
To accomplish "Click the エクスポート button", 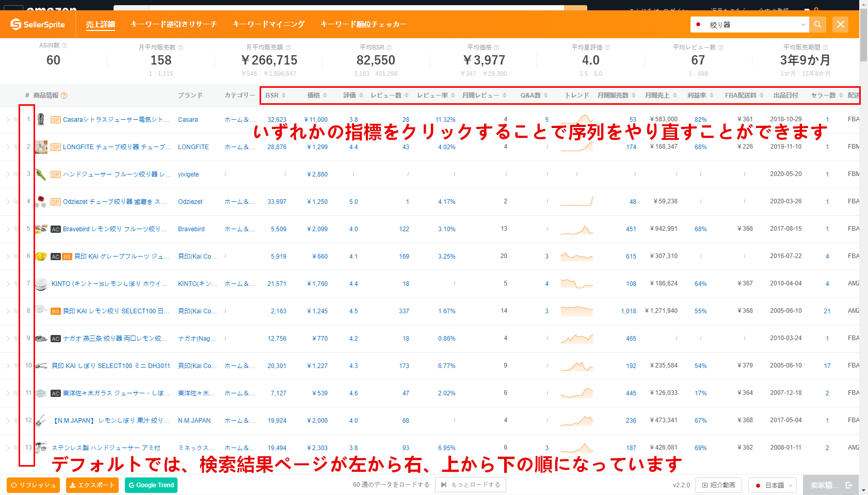I will click(92, 485).
